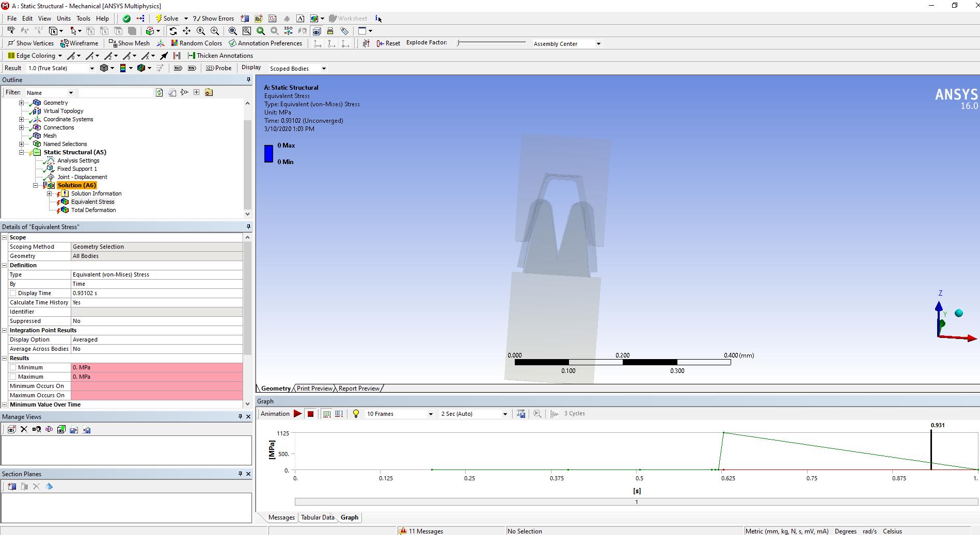980x535 pixels.
Task: Open the 10 Frames dropdown
Action: [x=431, y=414]
